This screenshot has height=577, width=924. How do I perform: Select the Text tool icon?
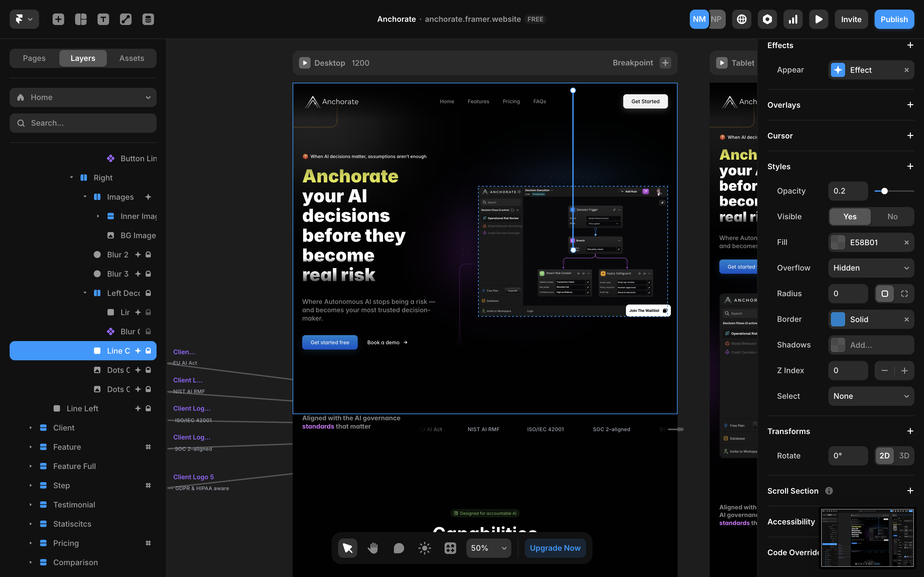coord(103,19)
